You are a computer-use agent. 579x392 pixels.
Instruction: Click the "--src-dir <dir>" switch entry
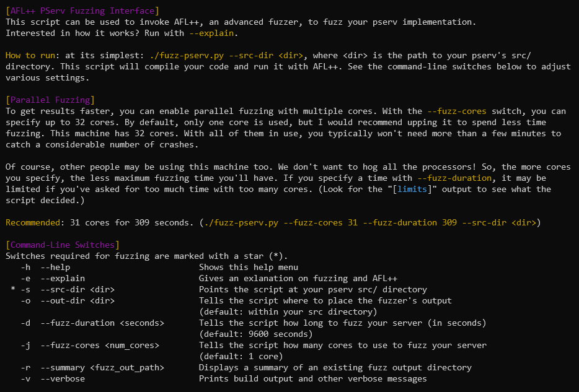pyautogui.click(x=77, y=289)
